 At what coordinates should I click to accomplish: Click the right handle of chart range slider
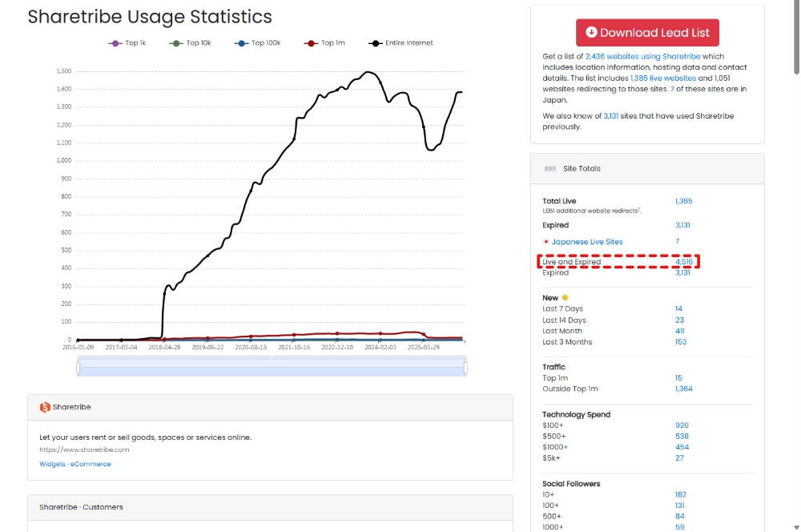coord(465,367)
